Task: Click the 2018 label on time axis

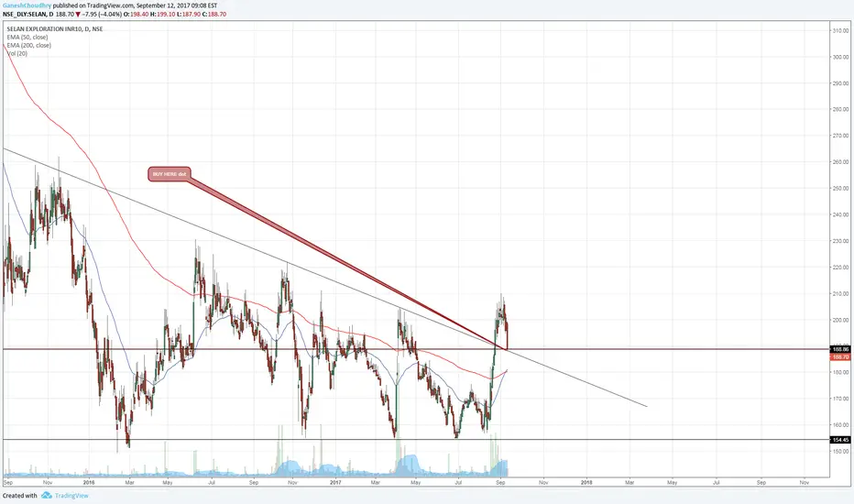Action: pyautogui.click(x=586, y=482)
